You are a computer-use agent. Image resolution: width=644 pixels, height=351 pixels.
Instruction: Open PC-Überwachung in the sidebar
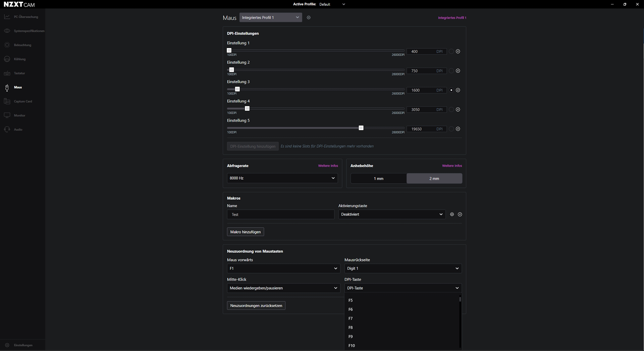25,17
